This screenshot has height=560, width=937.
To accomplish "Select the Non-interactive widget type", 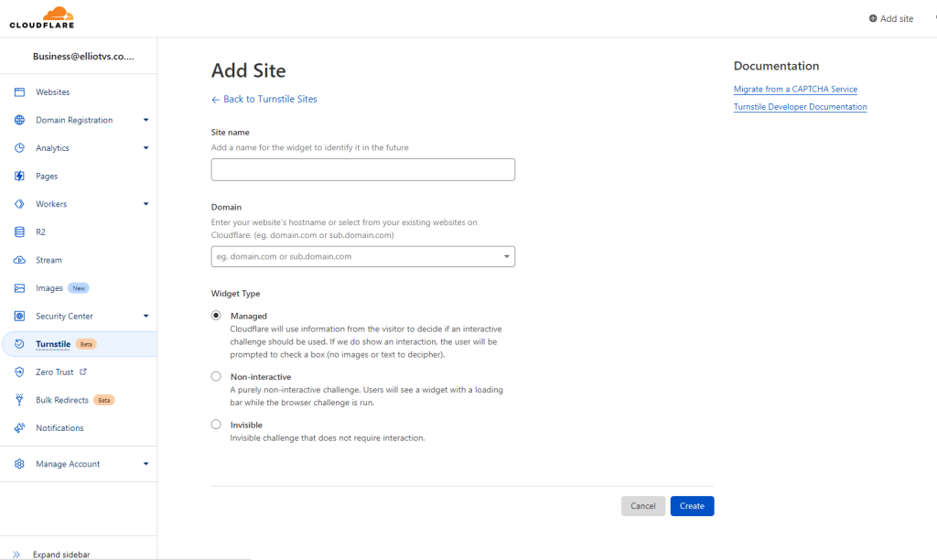I will (x=216, y=376).
